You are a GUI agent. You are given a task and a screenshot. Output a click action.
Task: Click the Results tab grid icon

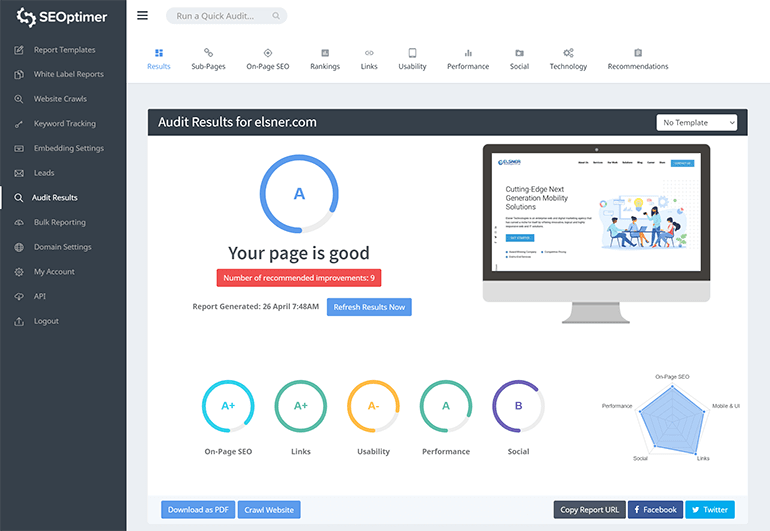[x=159, y=53]
